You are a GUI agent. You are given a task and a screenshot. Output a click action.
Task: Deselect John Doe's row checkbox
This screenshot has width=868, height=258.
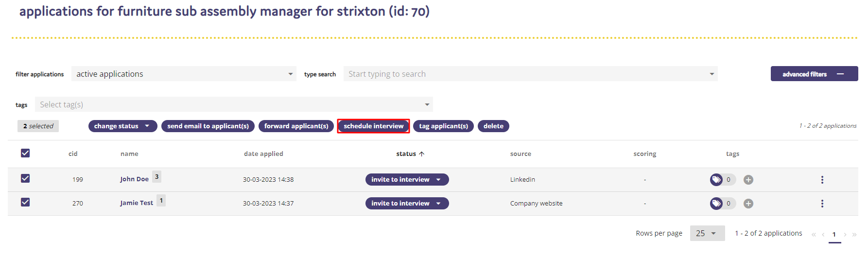point(25,178)
